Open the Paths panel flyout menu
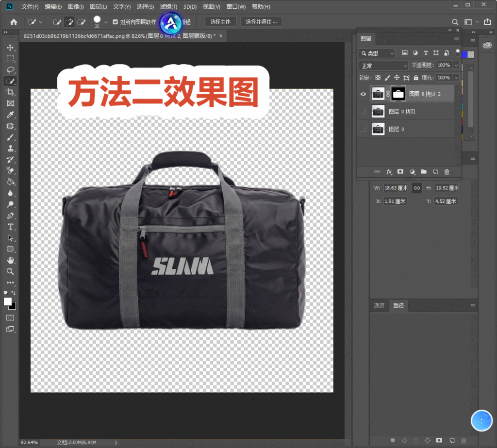This screenshot has height=448, width=497. click(x=473, y=306)
